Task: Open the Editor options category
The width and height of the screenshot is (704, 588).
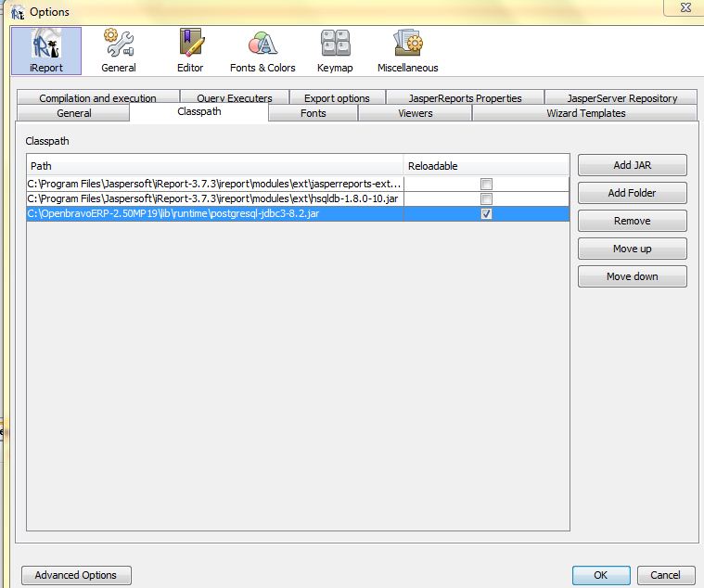Action: tap(190, 51)
